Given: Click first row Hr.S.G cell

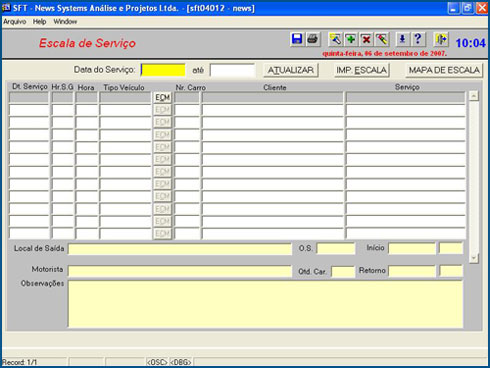Looking at the screenshot, I should point(62,97).
